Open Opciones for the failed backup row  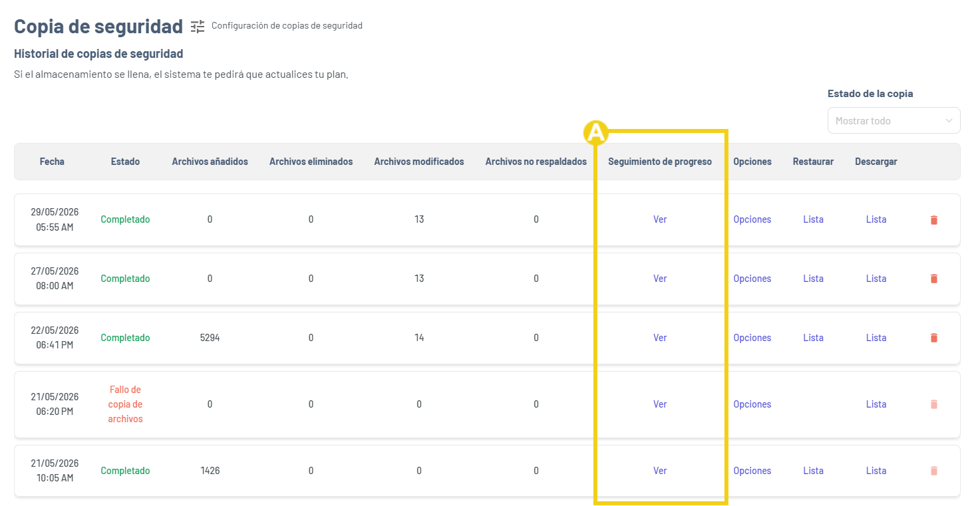[752, 404]
